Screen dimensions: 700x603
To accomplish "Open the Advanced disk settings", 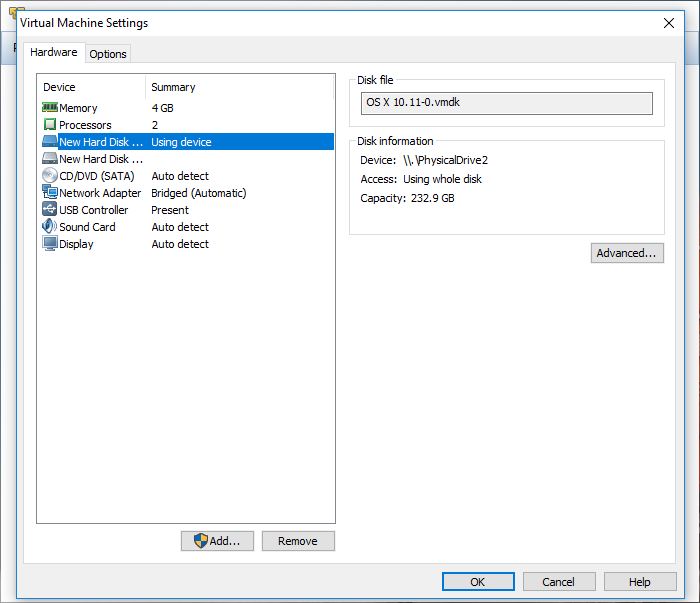I will coord(627,253).
